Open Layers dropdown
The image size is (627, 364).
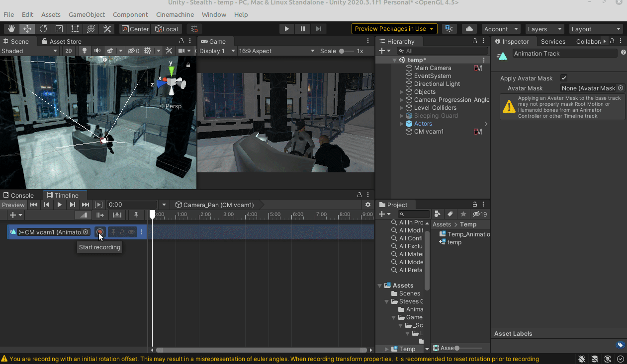click(544, 29)
